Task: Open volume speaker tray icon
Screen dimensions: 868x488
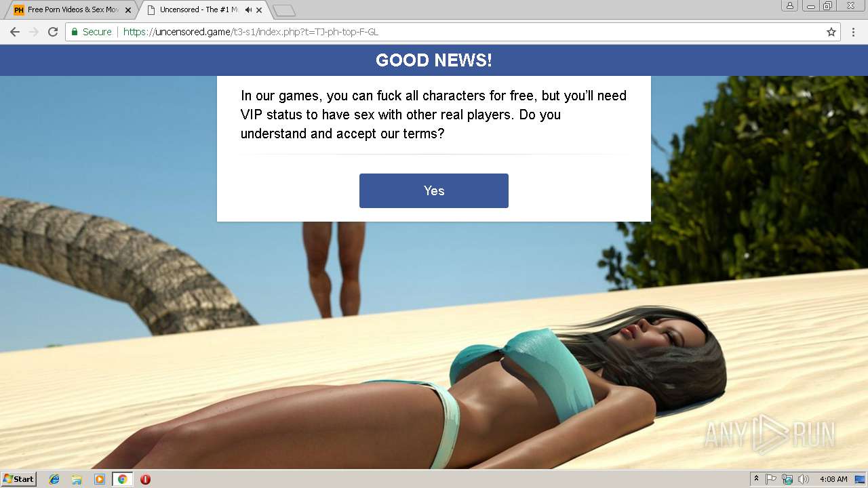Action: tap(804, 479)
